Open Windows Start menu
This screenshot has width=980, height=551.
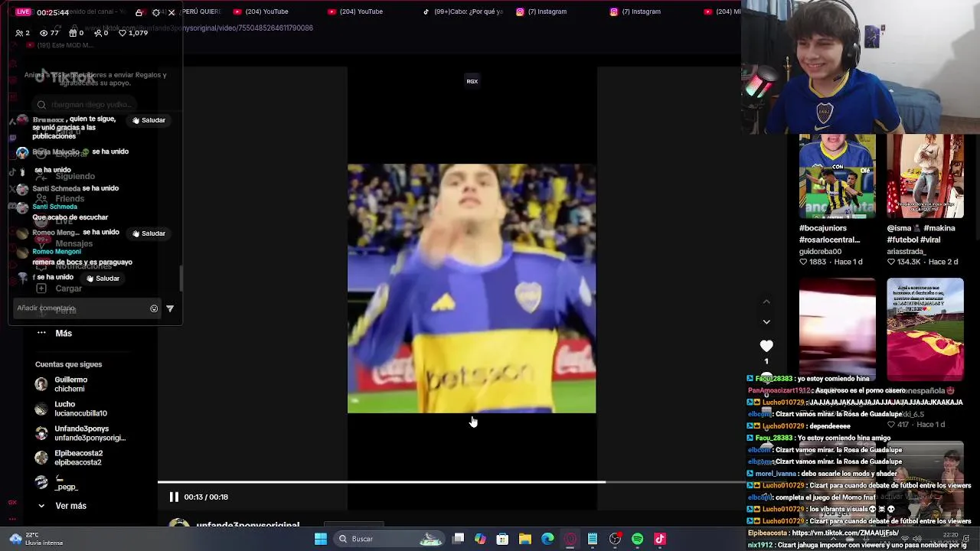point(321,539)
